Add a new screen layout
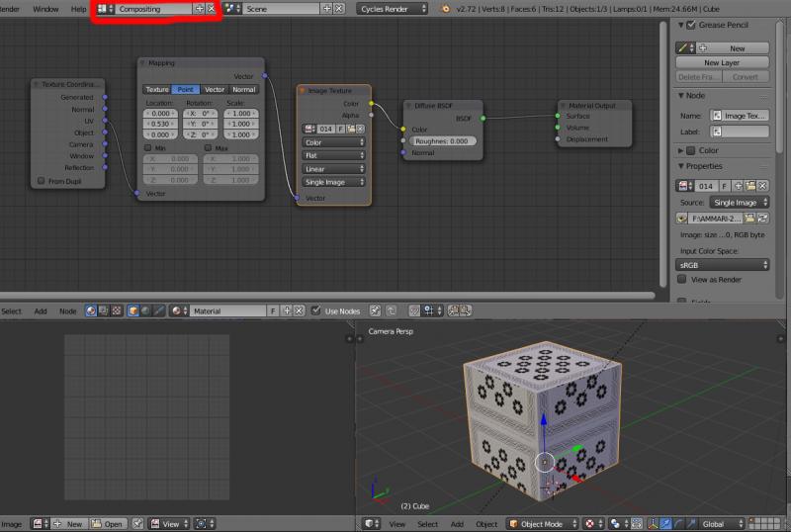 (x=199, y=8)
